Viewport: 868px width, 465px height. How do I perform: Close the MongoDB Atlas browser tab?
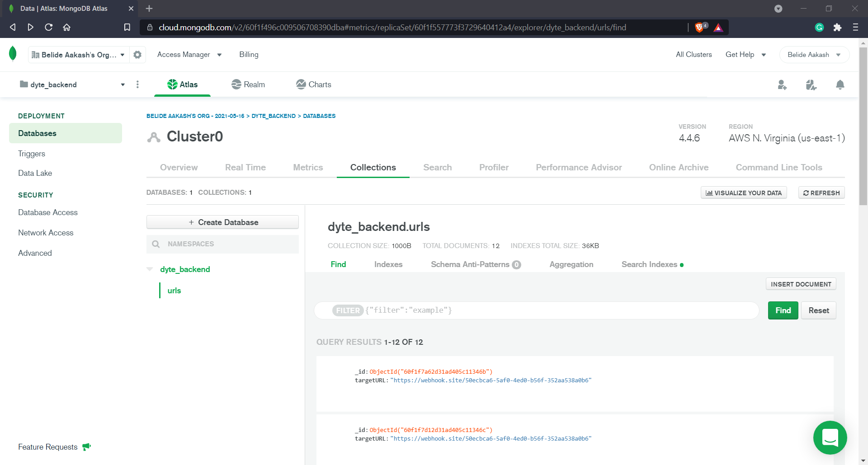tap(131, 8)
